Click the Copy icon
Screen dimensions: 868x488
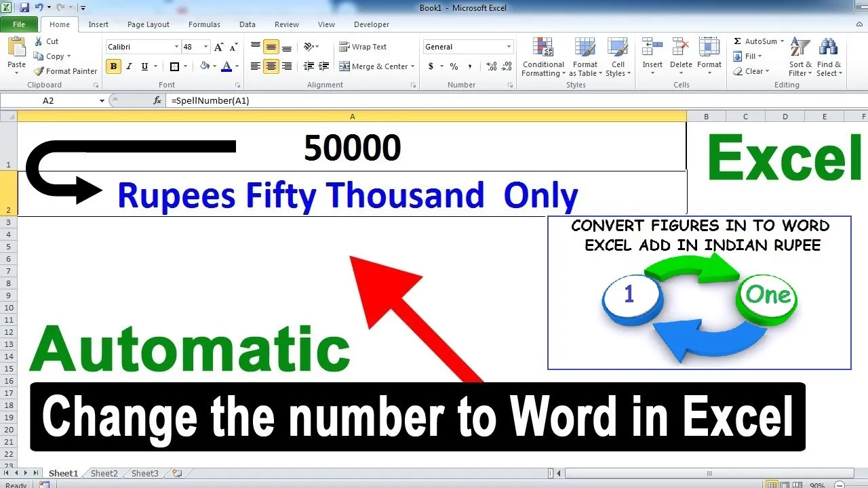(x=39, y=56)
